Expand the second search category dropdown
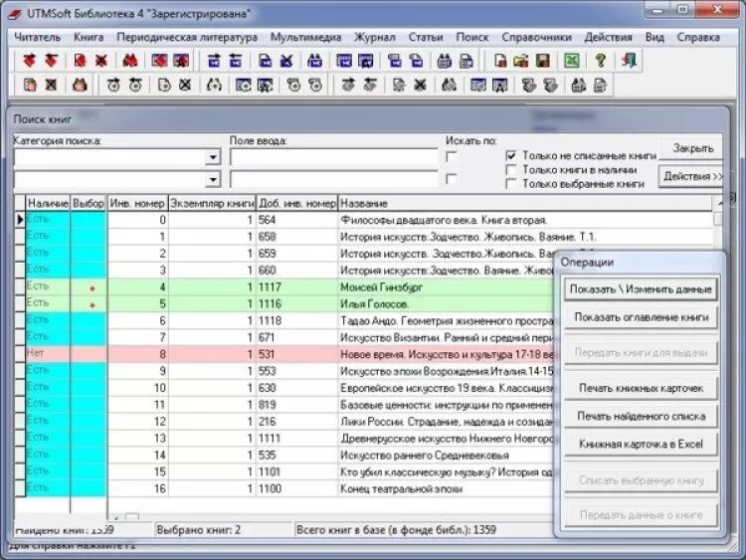The width and height of the screenshot is (746, 560). 213,179
